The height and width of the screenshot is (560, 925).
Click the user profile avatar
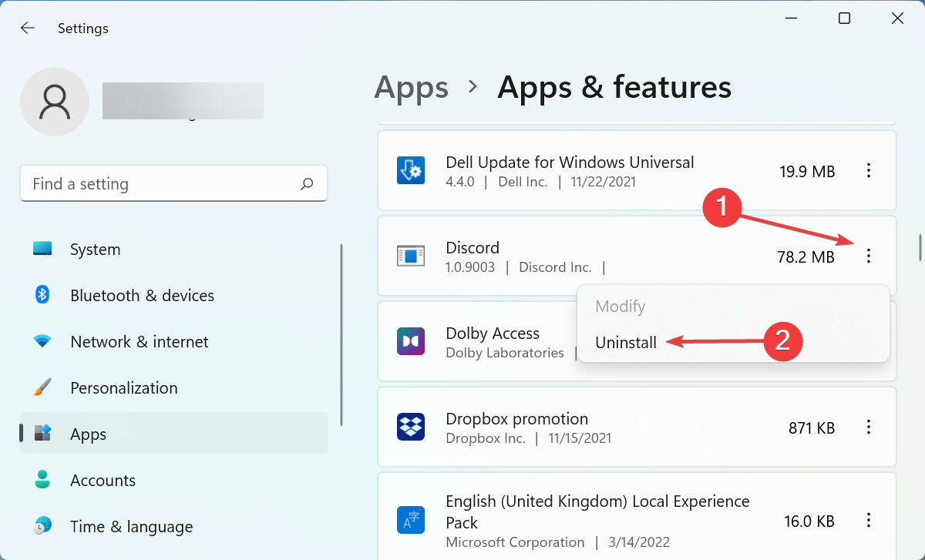pyautogui.click(x=55, y=101)
